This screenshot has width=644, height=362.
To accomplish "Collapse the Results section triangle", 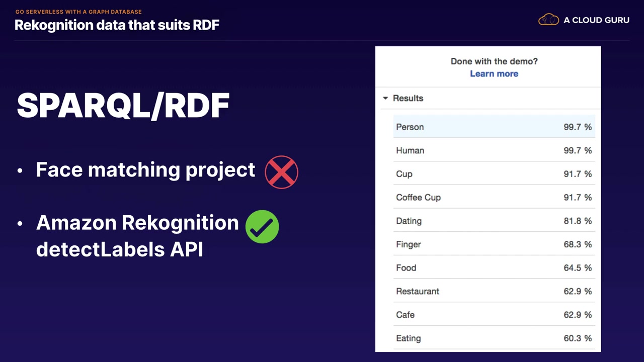I will (x=385, y=98).
